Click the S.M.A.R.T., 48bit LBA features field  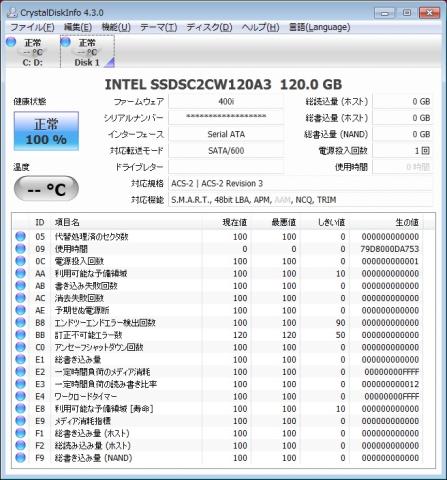(x=300, y=200)
